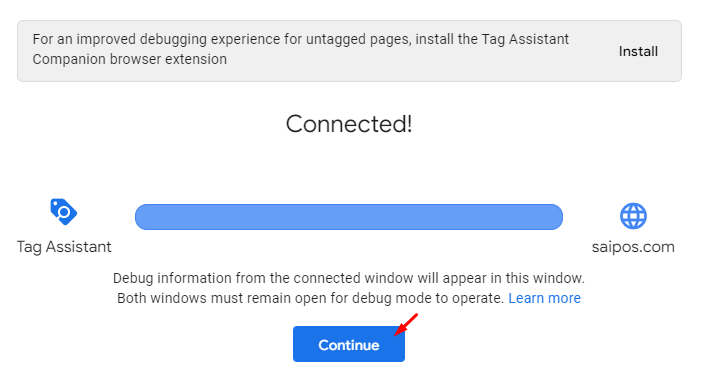Click the blue Continue button
The height and width of the screenshot is (374, 703).
(x=349, y=344)
